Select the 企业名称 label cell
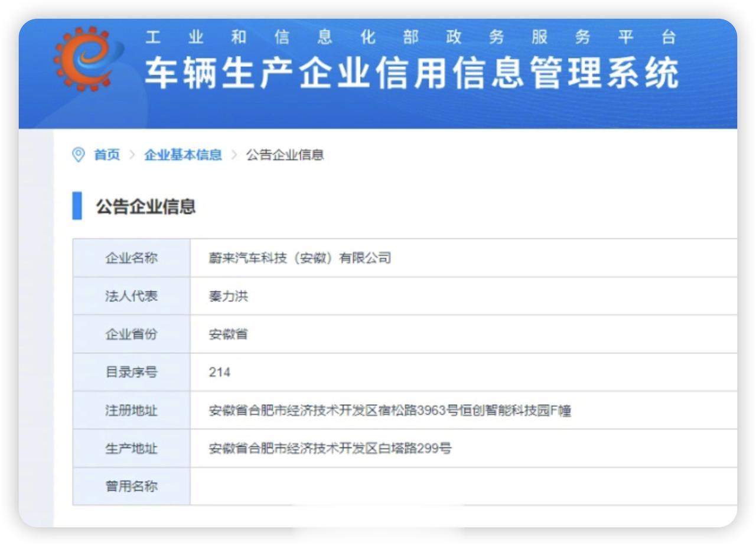This screenshot has height=546, width=756. coord(131,258)
